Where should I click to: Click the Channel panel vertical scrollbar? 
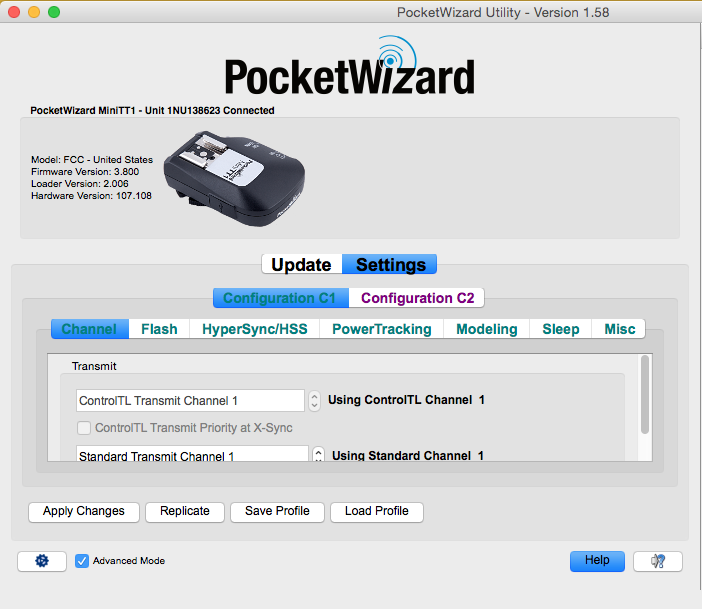coord(645,395)
